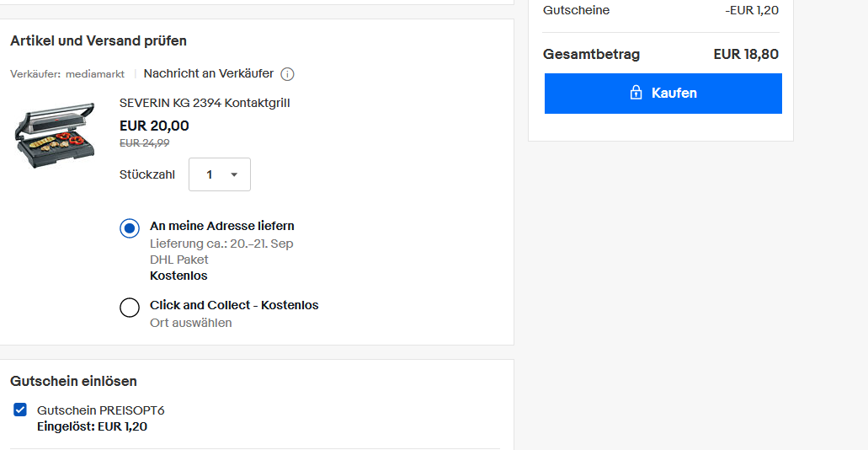Click the quantity dropdown arrow
The height and width of the screenshot is (450, 868).
point(234,174)
